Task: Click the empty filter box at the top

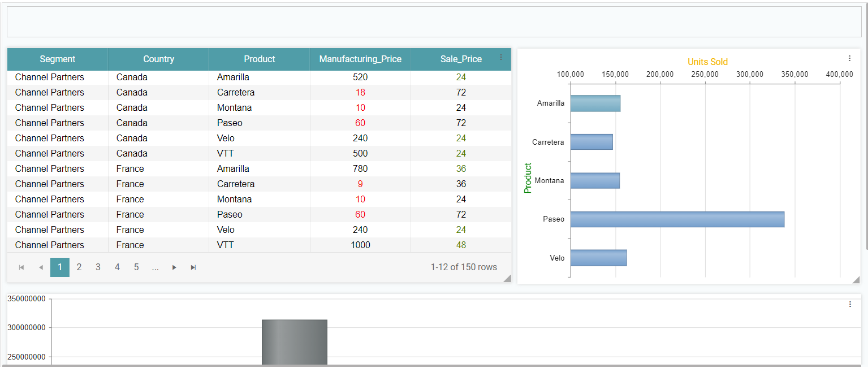Action: pos(434,22)
